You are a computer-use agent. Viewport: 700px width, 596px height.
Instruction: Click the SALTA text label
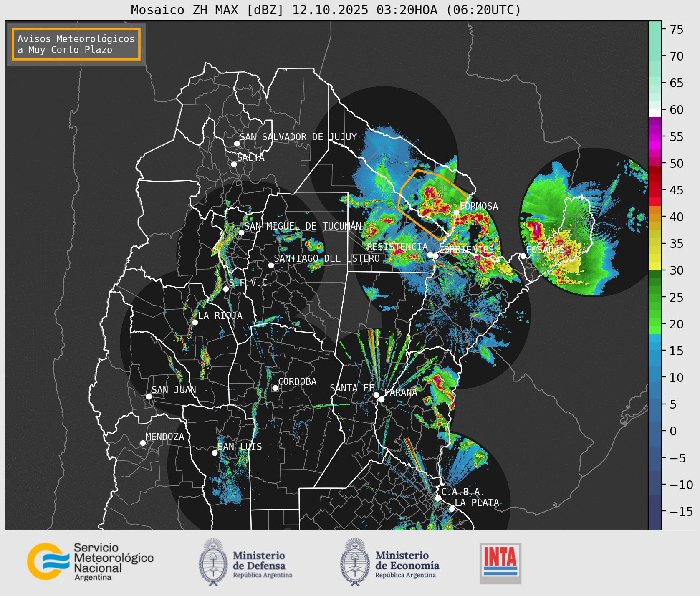251,157
